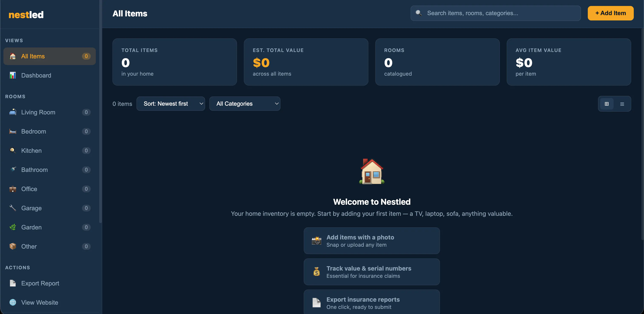Open the Sort: Newest first dropdown
Viewport: 644px width, 314px height.
coord(171,104)
